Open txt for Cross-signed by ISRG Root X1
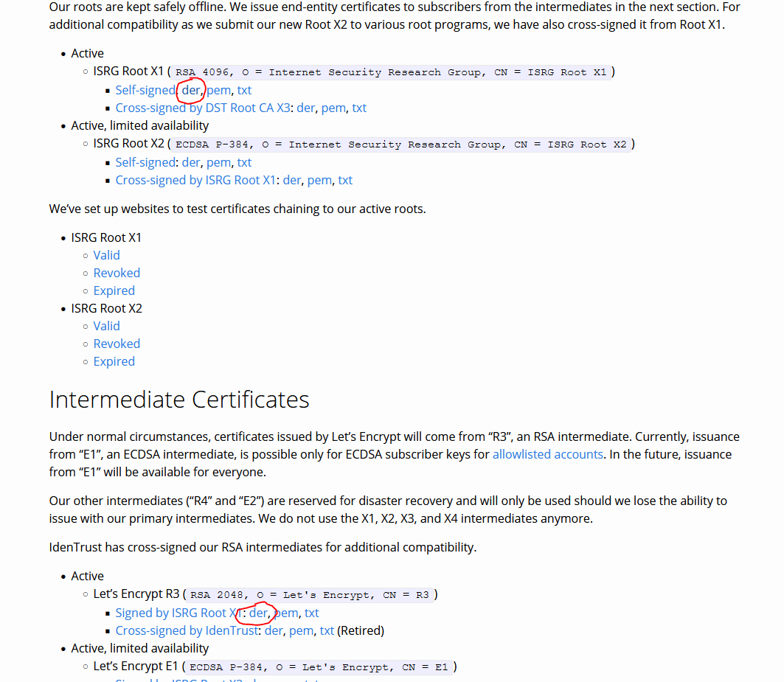Viewport: 784px width, 682px height. (345, 180)
